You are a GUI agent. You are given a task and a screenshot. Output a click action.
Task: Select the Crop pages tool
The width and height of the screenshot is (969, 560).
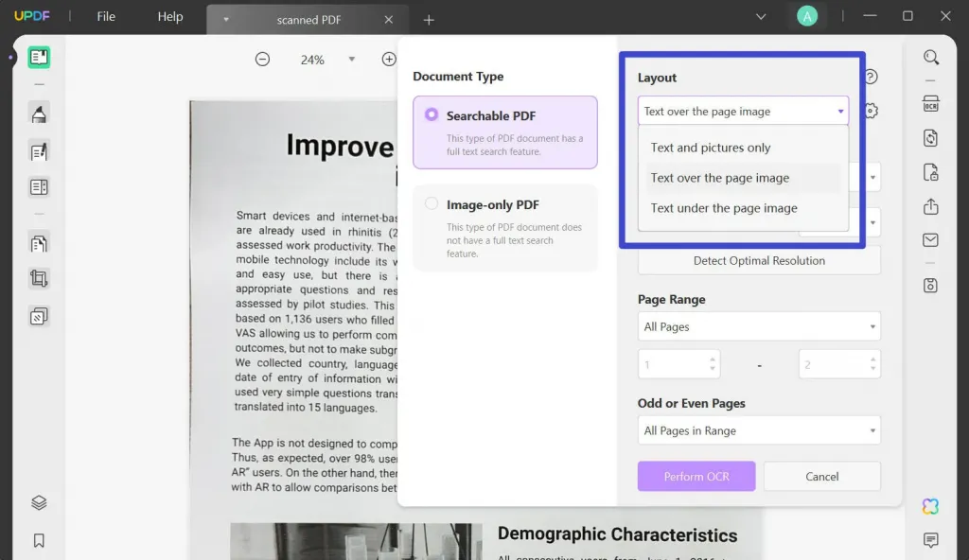pyautogui.click(x=39, y=278)
